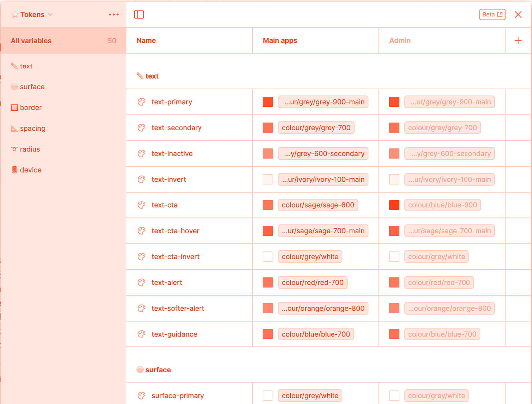This screenshot has height=404, width=532.
Task: Click Main apps alias ...ur/grey/grey-900-main
Action: [x=323, y=102]
